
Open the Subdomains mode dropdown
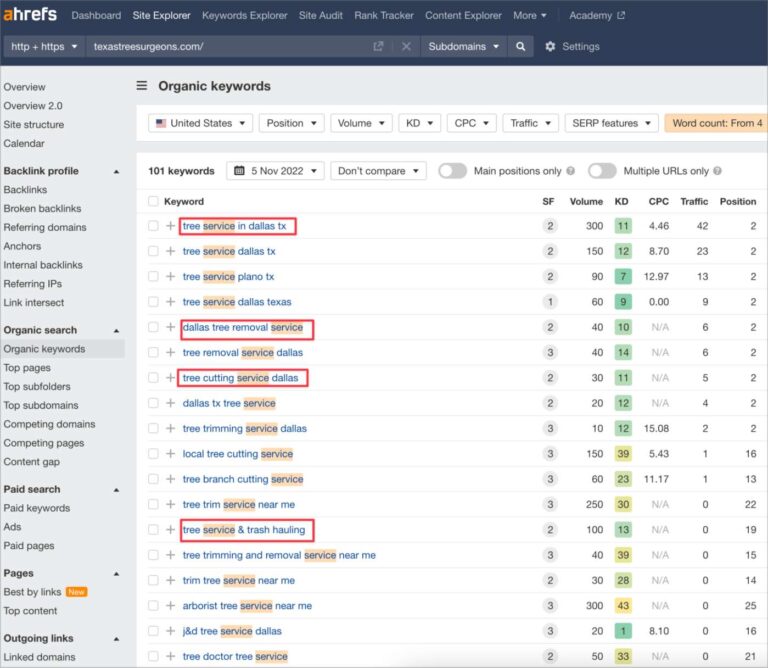(x=463, y=47)
